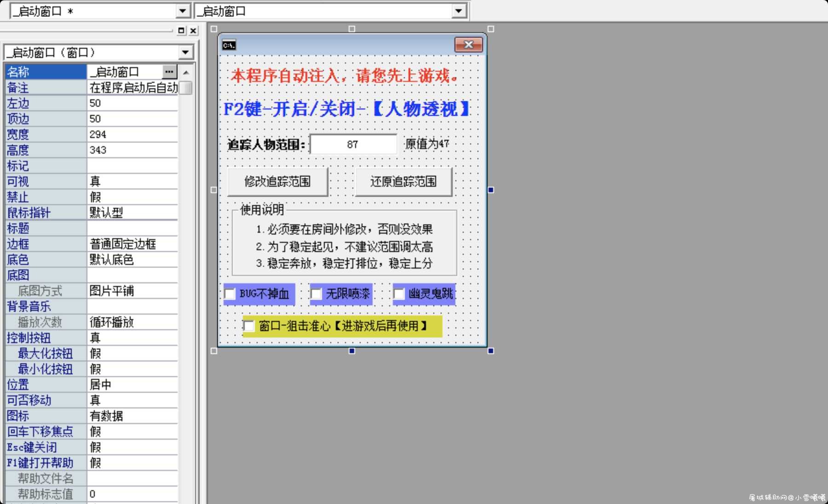
Task: Close the property panel with its X icon
Action: click(193, 30)
